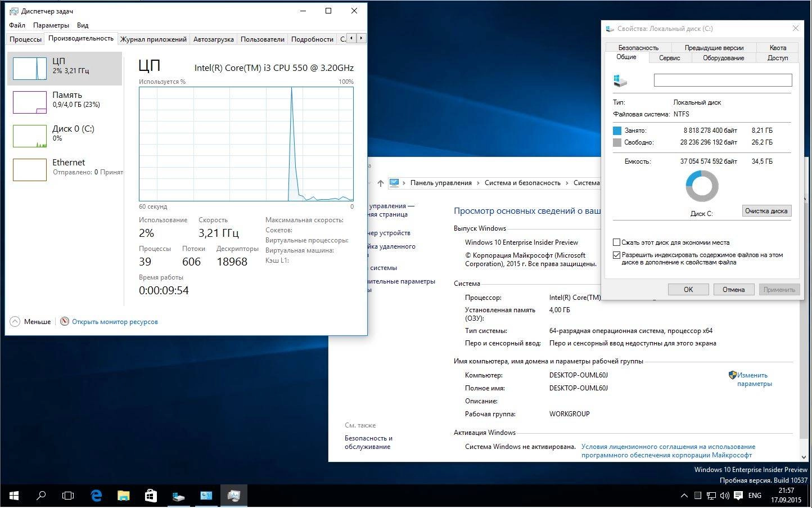
Task: Switch to the Пользователи tab
Action: click(x=263, y=39)
